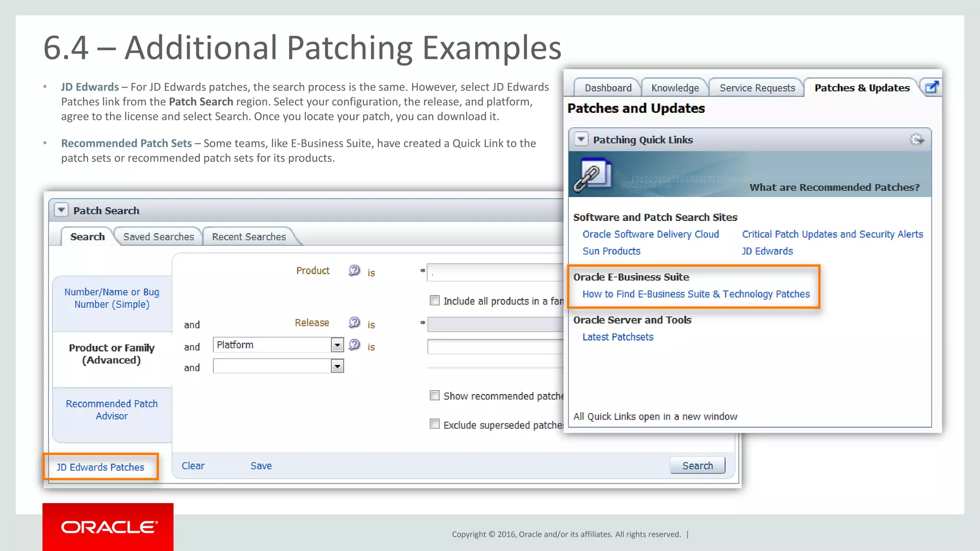Viewport: 980px width, 551px height.
Task: Click the 'Software and Patch Search Sites' heading
Action: 655,217
